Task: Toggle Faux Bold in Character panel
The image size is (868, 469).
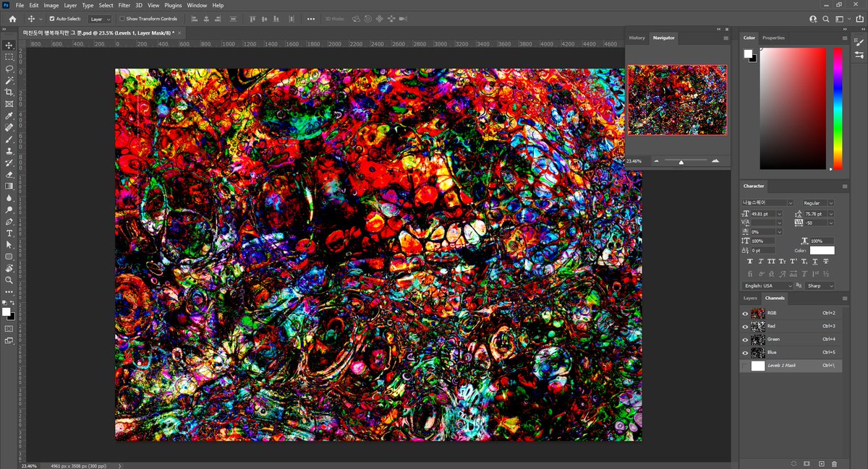Action: coord(749,261)
